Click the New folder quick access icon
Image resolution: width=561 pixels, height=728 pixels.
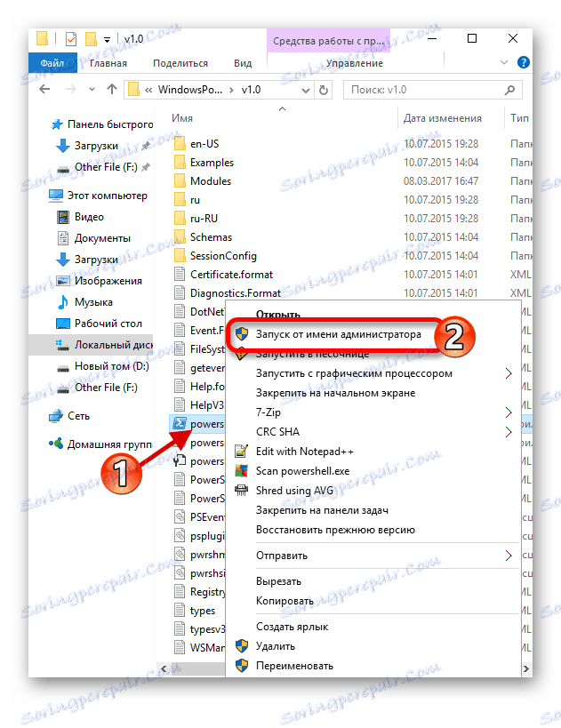click(x=91, y=39)
